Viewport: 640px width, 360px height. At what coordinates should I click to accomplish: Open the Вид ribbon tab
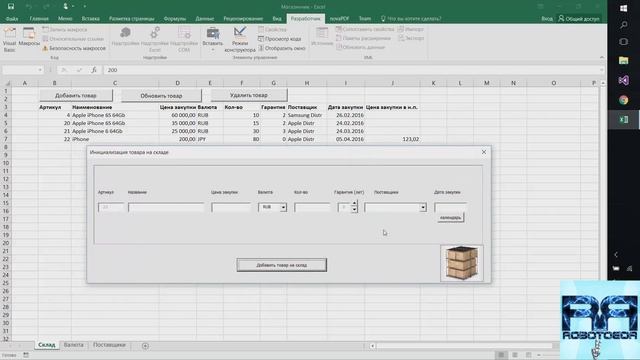pos(277,19)
